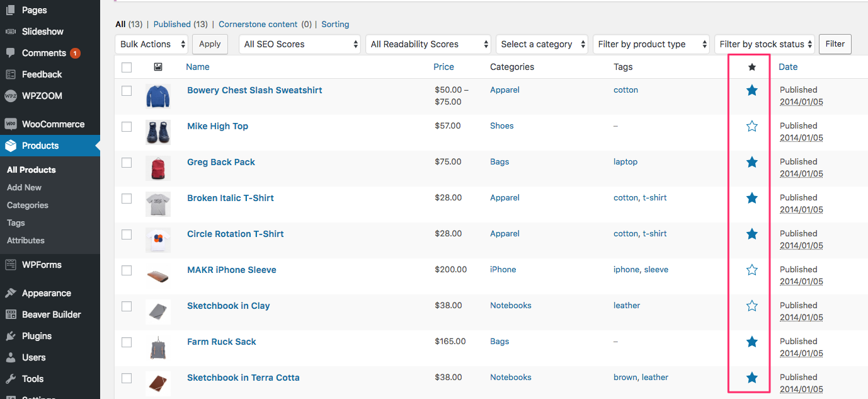868x399 pixels.
Task: Toggle featured star for Mike High Top
Action: [751, 126]
